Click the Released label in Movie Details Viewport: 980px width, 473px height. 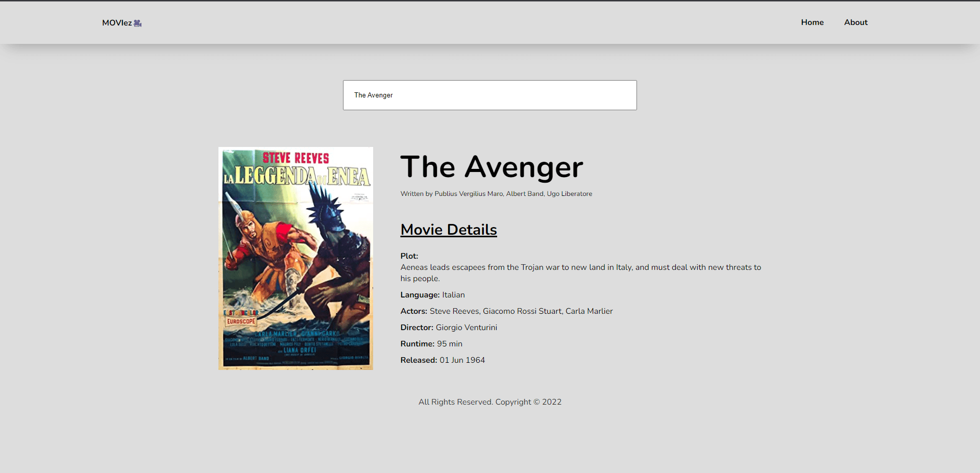(x=418, y=360)
